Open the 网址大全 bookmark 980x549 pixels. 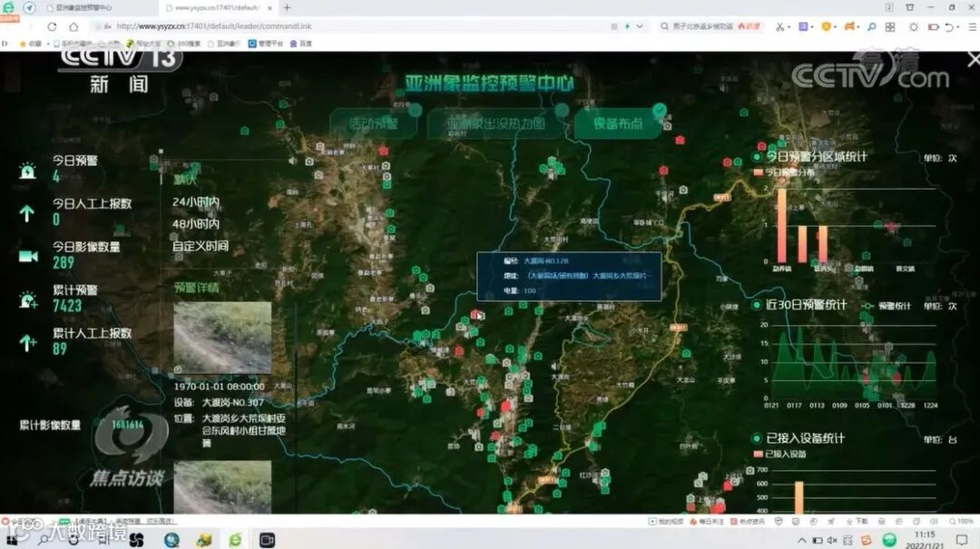point(143,44)
